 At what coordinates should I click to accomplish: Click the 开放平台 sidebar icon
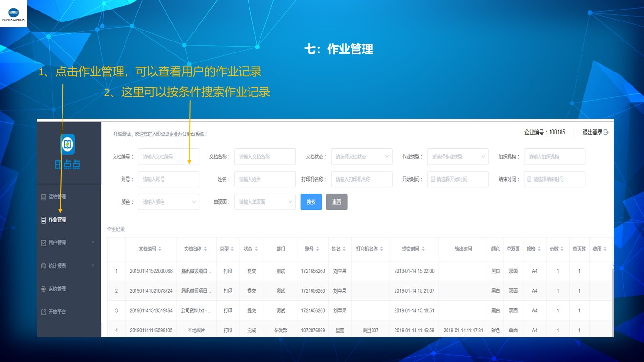point(43,312)
